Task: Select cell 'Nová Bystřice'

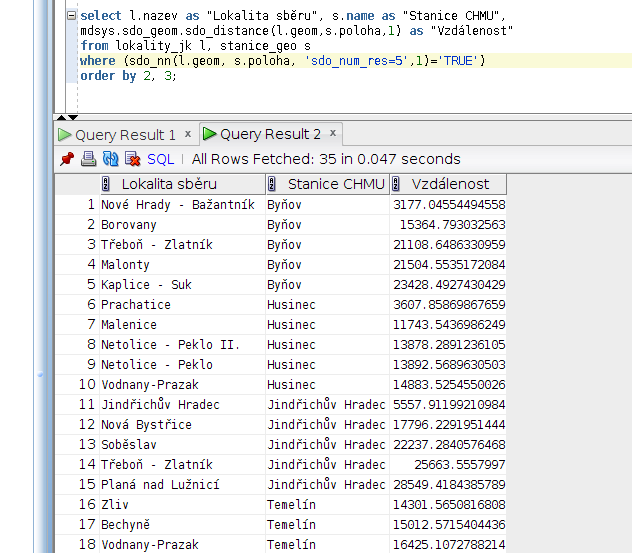Action: [x=183, y=424]
